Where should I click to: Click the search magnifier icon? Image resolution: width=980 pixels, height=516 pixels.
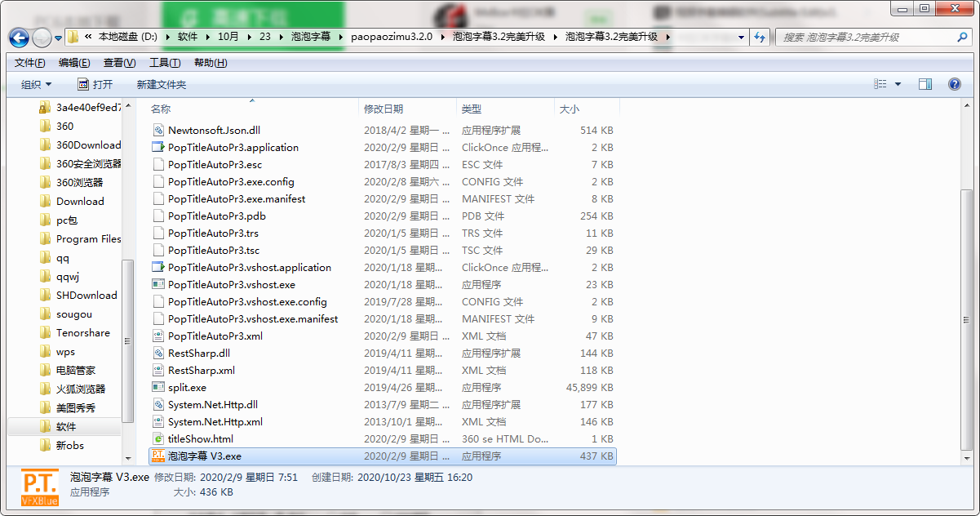click(962, 38)
